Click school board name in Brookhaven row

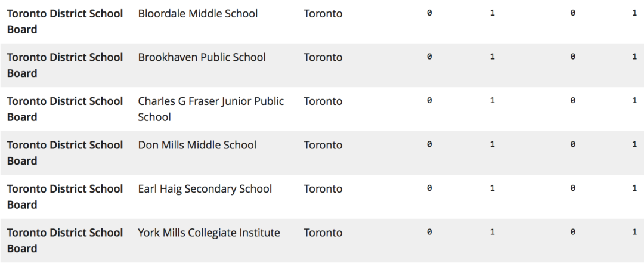click(65, 65)
